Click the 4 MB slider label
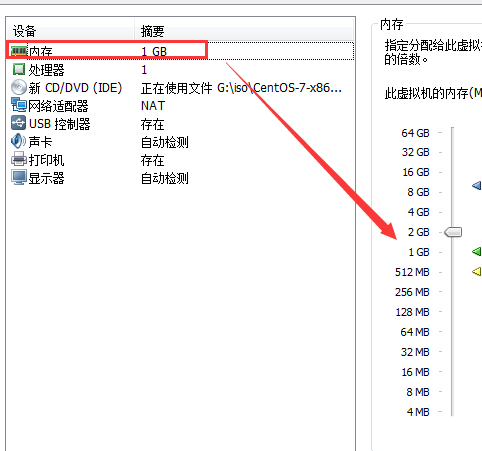 click(x=418, y=412)
